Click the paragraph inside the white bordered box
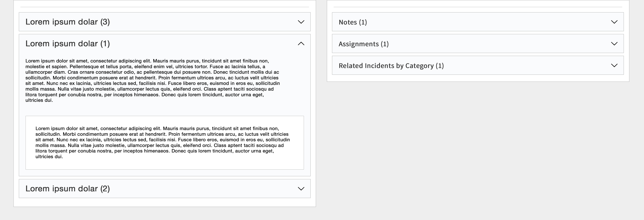The width and height of the screenshot is (644, 220). tap(163, 142)
